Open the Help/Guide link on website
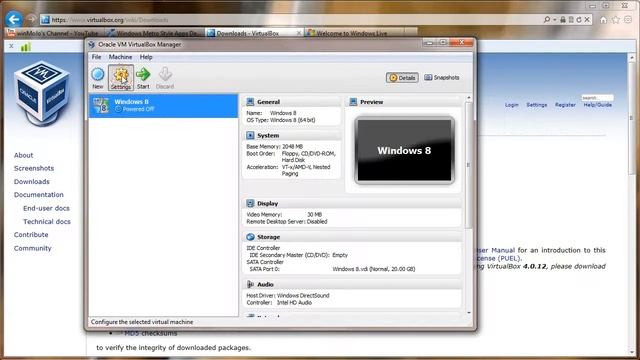 pos(598,105)
